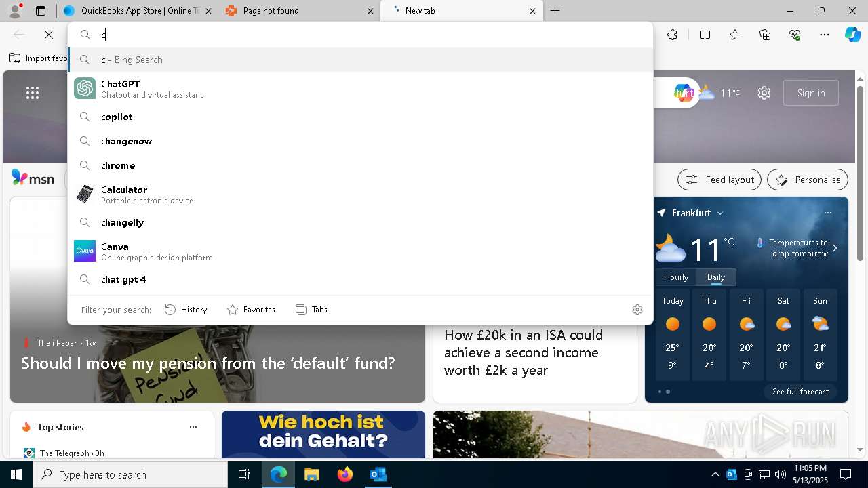Select the copilot search suggestion

(360, 117)
